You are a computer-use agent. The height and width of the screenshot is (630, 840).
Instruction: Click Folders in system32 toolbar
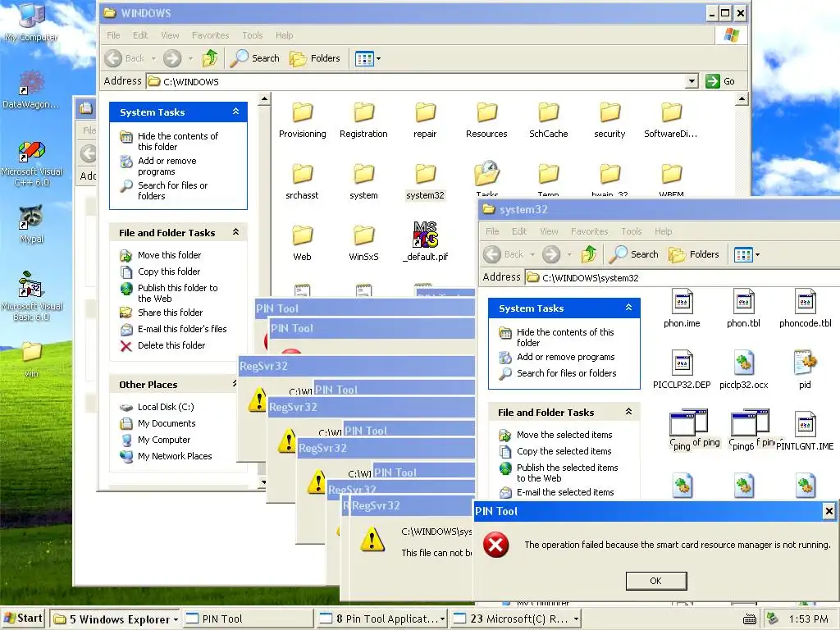tap(694, 254)
